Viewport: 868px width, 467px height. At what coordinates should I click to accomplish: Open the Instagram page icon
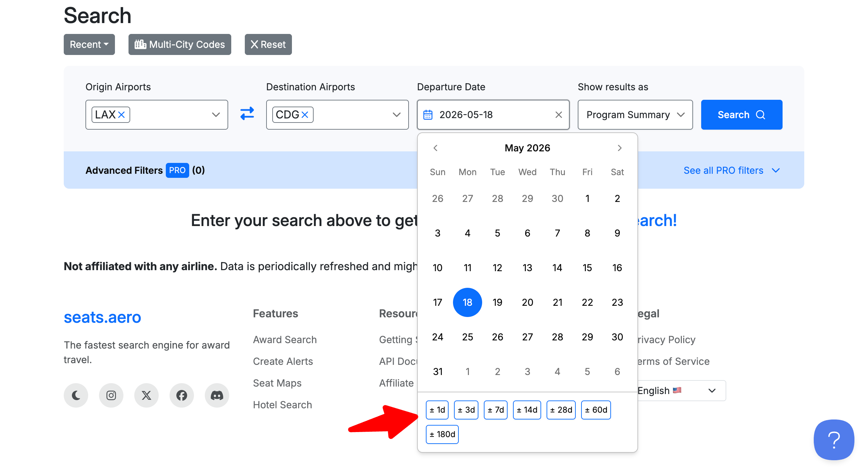click(111, 395)
